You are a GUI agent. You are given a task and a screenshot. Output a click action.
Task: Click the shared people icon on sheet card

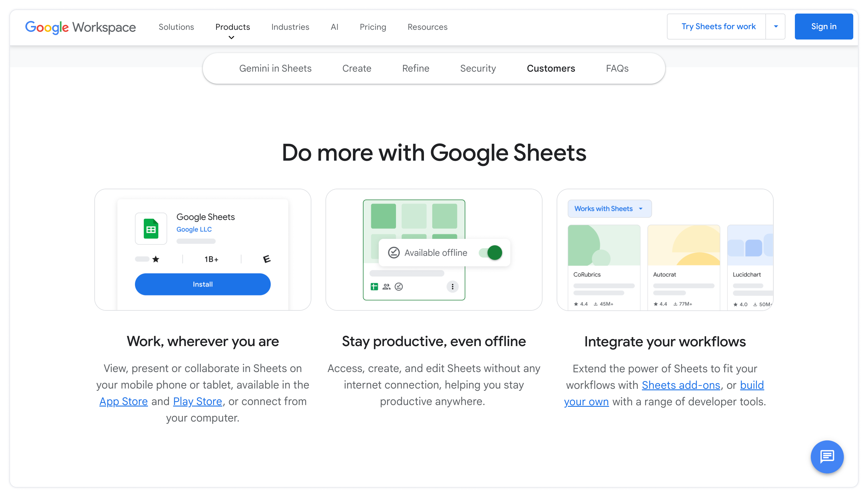pos(387,287)
